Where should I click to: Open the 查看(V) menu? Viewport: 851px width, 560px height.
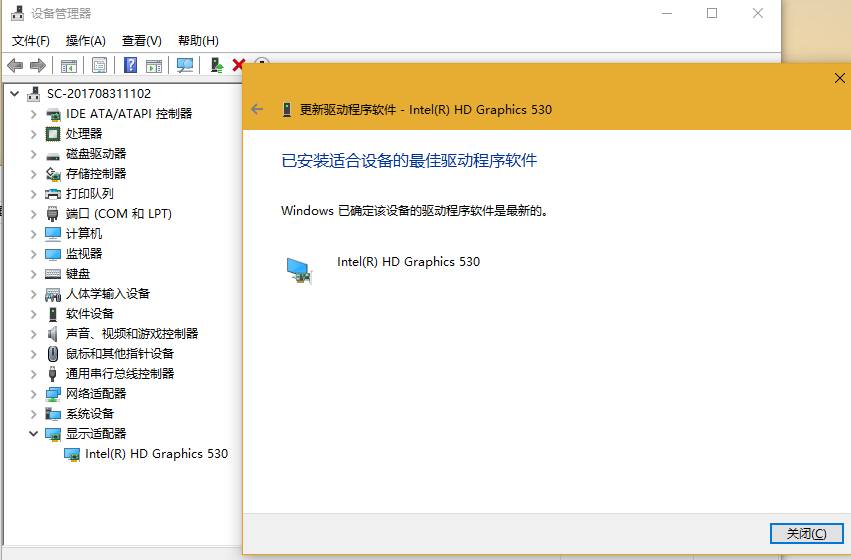point(142,41)
